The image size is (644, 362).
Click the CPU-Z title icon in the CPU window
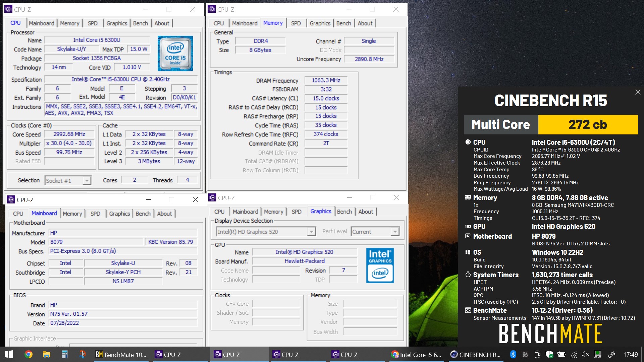[x=8, y=9]
